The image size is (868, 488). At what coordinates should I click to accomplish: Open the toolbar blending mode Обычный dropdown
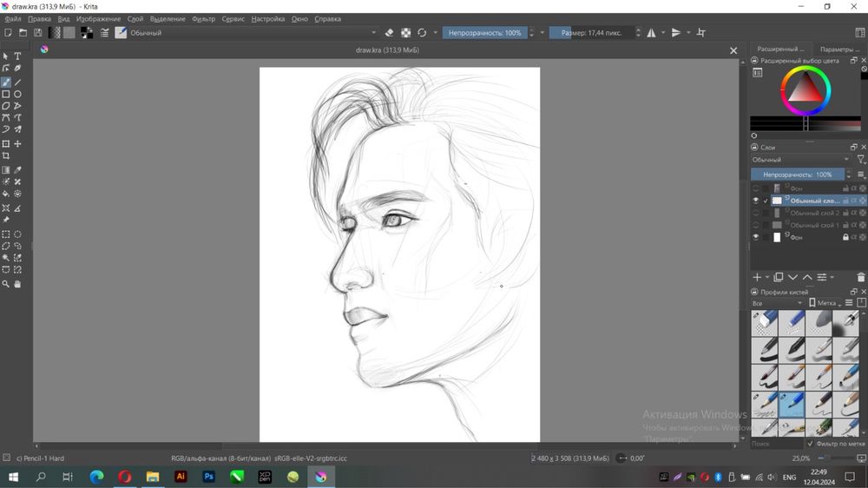coord(253,33)
